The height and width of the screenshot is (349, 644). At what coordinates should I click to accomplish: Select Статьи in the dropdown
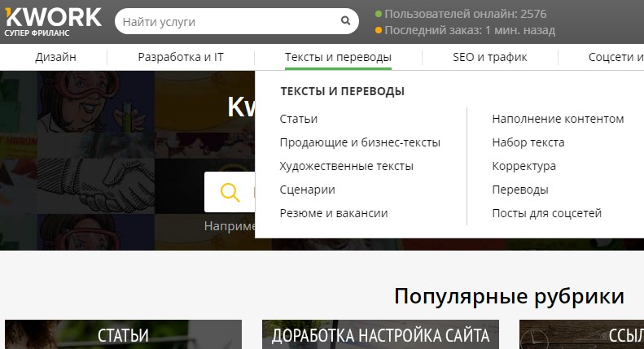299,119
